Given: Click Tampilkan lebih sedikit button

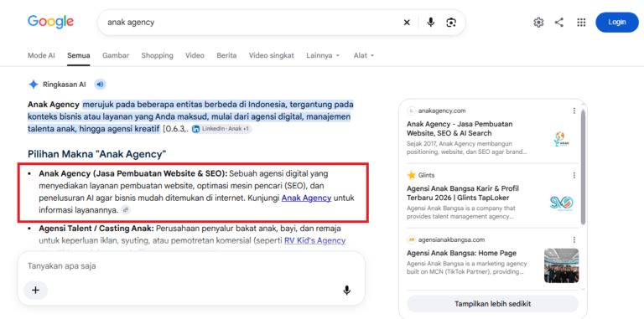Looking at the screenshot, I should click(492, 304).
